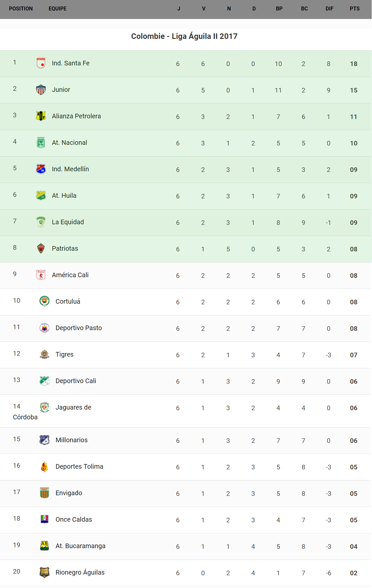Open the Deportivo Pasto team name
The height and width of the screenshot is (588, 372).
click(x=79, y=328)
